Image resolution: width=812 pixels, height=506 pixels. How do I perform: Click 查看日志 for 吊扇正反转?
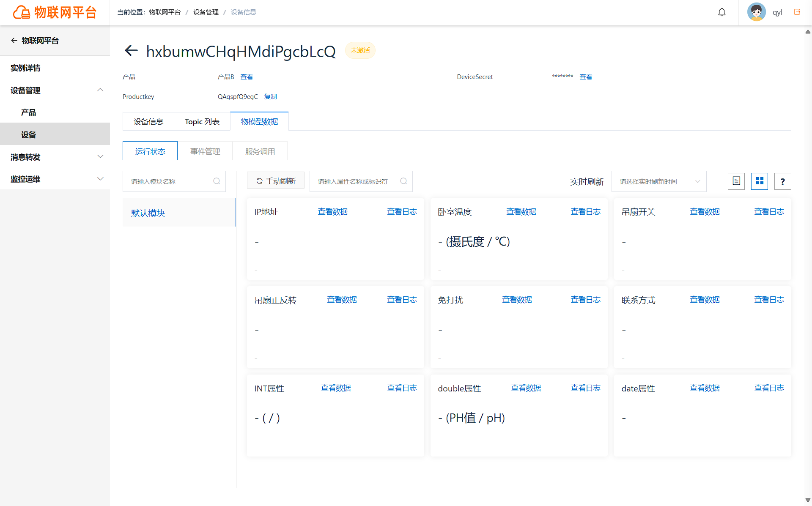[402, 300]
